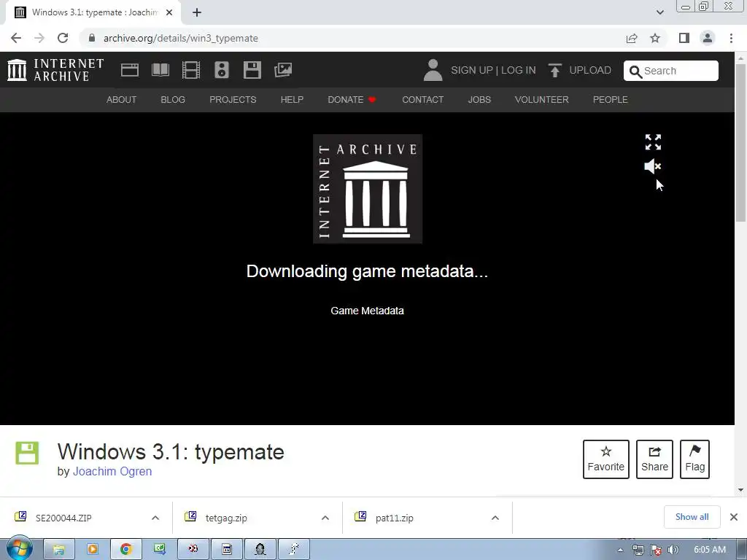Open Windows Explorer from taskbar
The height and width of the screenshot is (560, 747).
(x=58, y=550)
